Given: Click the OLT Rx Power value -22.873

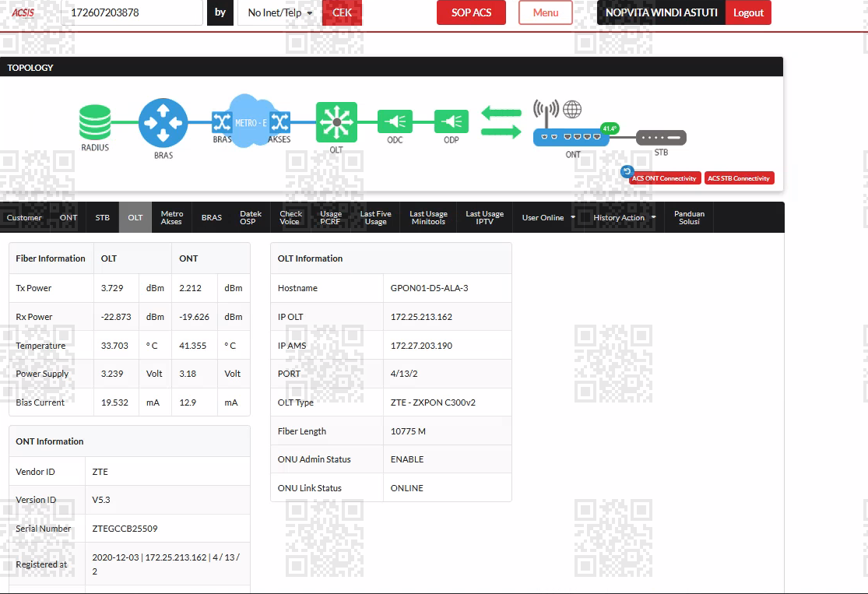Looking at the screenshot, I should (116, 317).
